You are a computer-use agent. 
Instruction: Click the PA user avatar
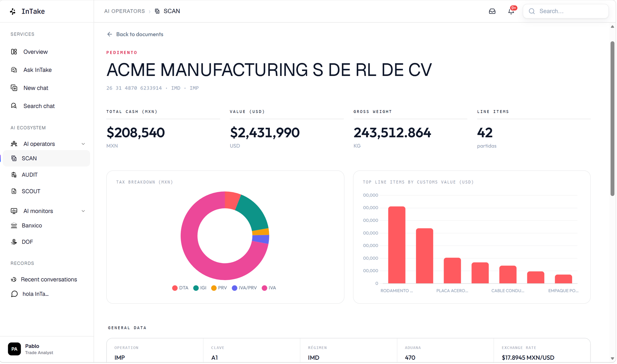15,349
